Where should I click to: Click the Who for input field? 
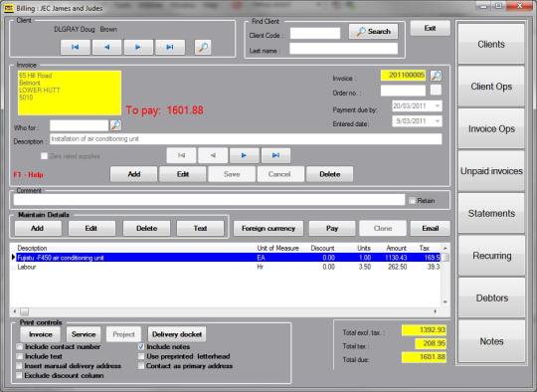(x=80, y=125)
